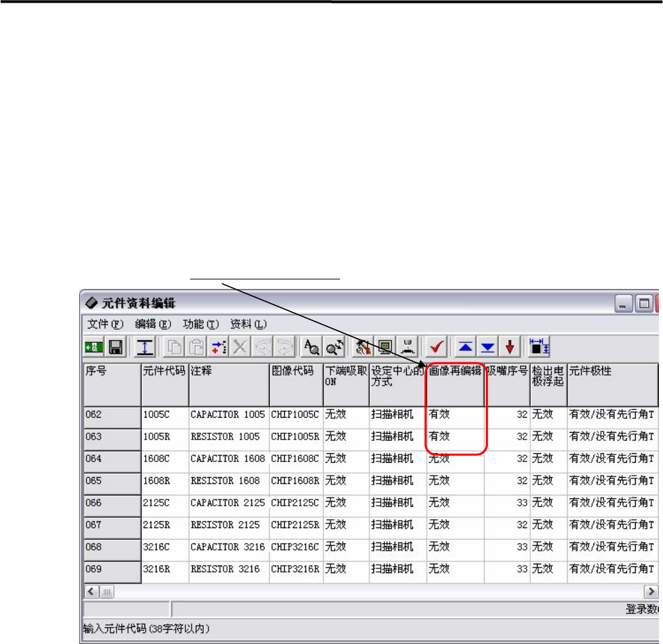Image resolution: width=663 pixels, height=644 pixels.
Task: Click image code cell CHIP1608C
Action: (x=296, y=461)
